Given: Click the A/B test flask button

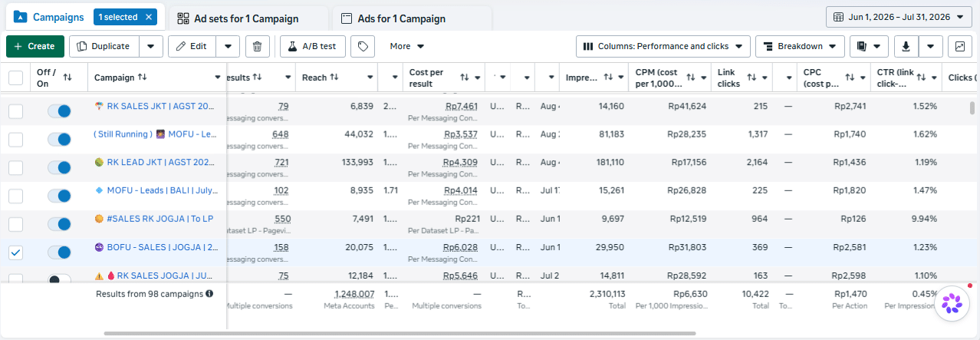Looking at the screenshot, I should [313, 46].
